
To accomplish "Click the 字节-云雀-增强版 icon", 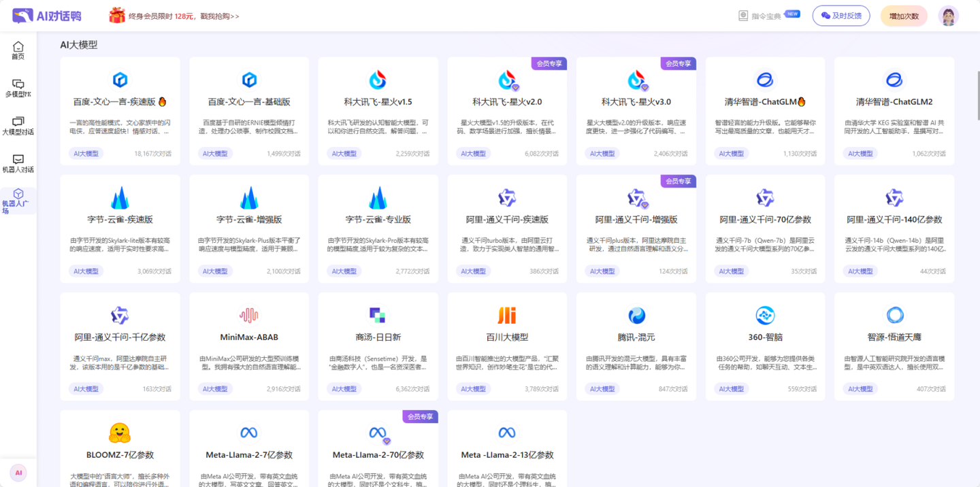I will [x=249, y=198].
